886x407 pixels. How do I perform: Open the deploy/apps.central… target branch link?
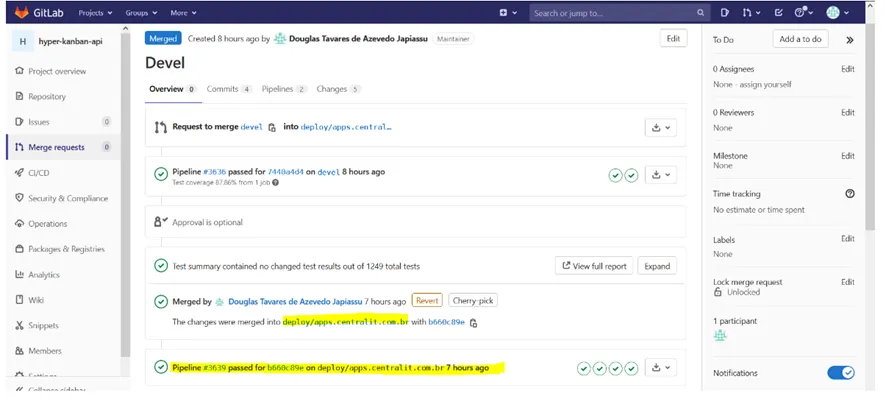point(346,127)
